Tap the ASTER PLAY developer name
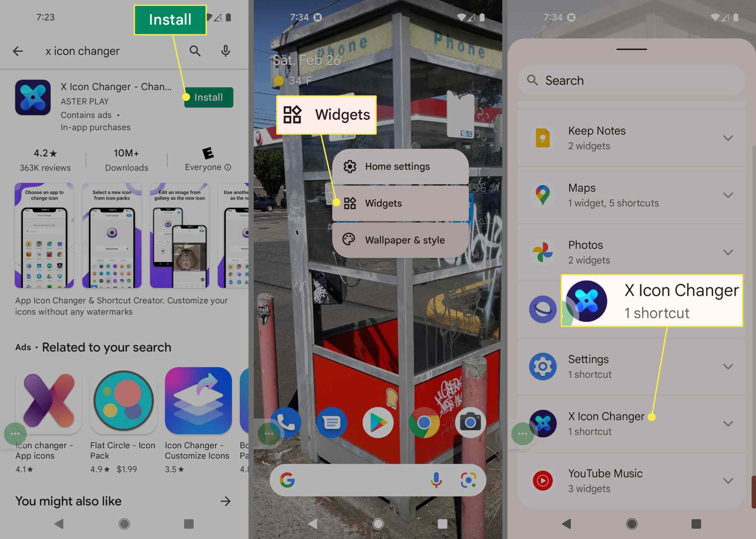This screenshot has width=756, height=539. (85, 101)
